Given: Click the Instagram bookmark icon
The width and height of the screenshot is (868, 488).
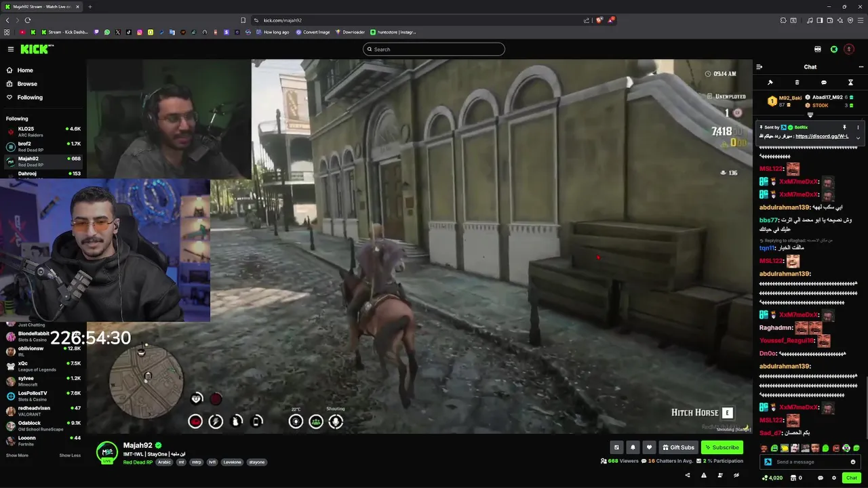Looking at the screenshot, I should tap(140, 32).
